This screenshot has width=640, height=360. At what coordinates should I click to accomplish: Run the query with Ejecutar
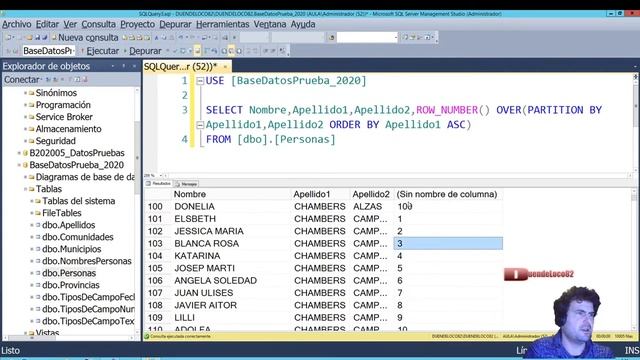pyautogui.click(x=100, y=51)
